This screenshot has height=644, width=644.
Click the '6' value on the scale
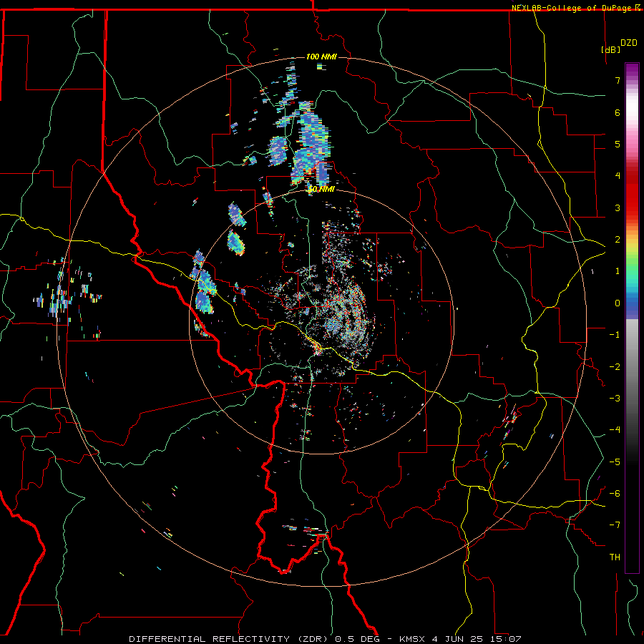pyautogui.click(x=618, y=112)
